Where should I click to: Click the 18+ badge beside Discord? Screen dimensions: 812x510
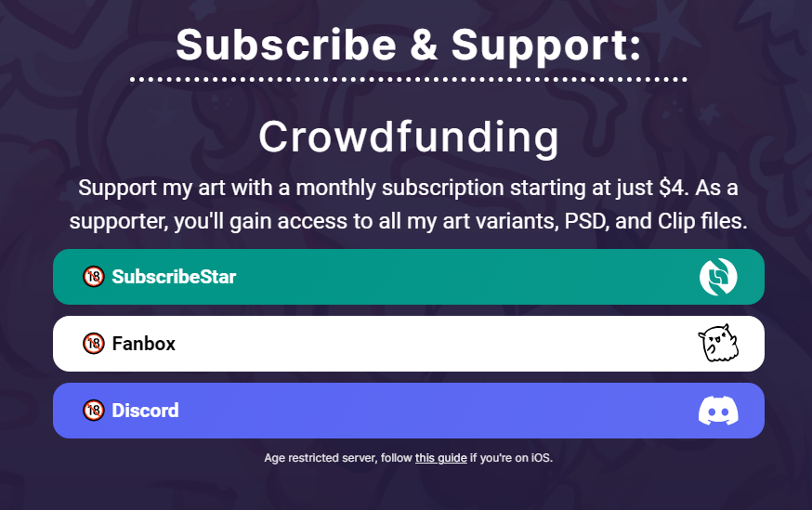94,410
